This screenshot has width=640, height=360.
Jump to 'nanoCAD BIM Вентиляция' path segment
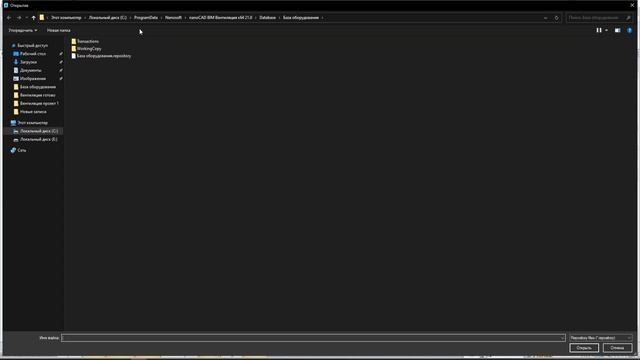coord(220,18)
